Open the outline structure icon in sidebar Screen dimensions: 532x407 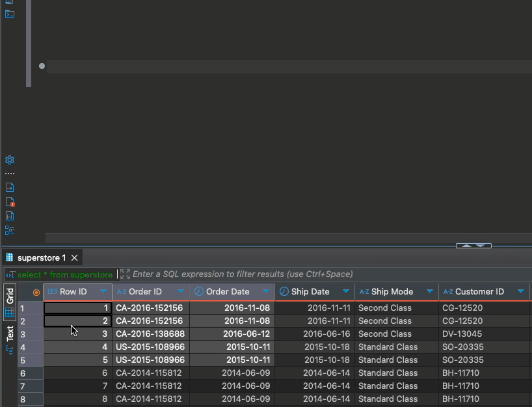[10, 230]
